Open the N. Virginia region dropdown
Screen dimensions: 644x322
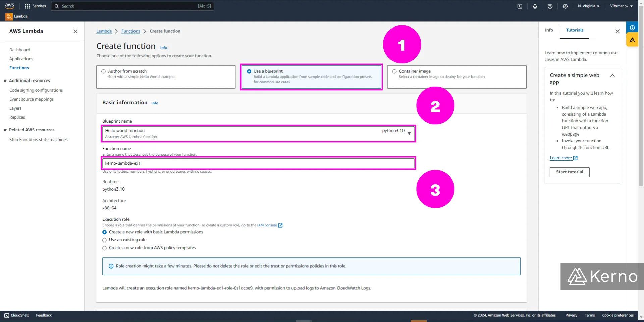click(589, 6)
